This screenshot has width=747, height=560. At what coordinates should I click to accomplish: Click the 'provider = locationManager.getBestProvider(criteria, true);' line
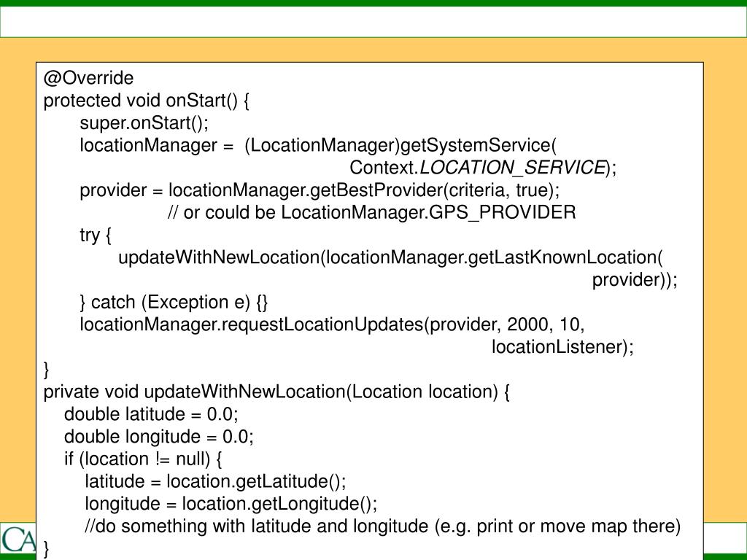tap(320, 190)
